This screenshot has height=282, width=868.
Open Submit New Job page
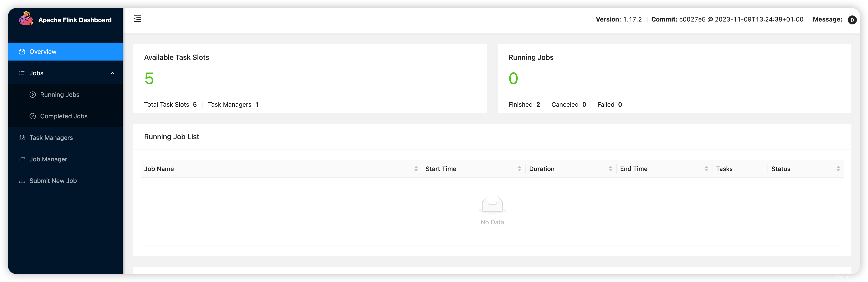pos(53,181)
